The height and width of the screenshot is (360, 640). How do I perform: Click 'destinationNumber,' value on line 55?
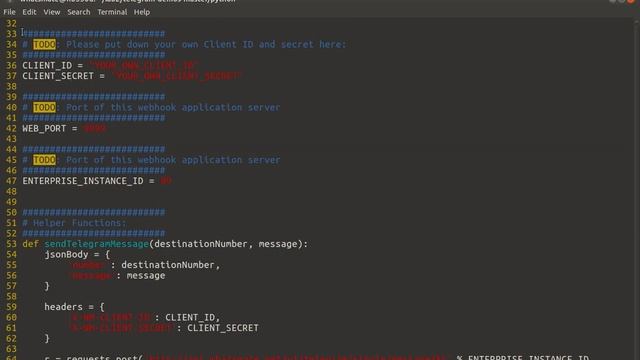(171, 265)
